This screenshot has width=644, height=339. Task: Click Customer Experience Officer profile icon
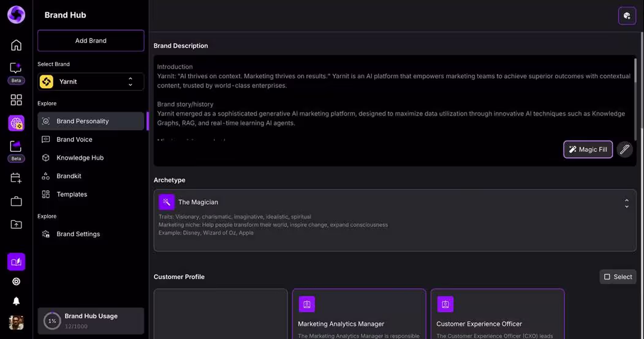click(445, 304)
